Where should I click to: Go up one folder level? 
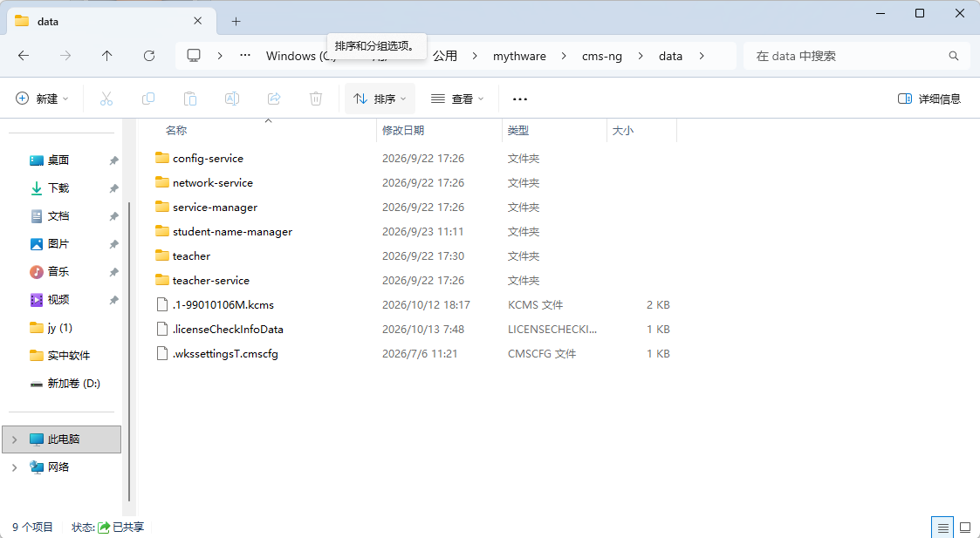click(x=106, y=56)
